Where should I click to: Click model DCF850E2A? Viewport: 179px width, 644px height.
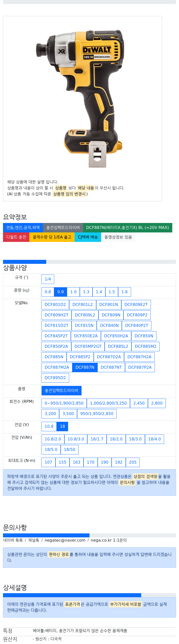(x=86, y=336)
